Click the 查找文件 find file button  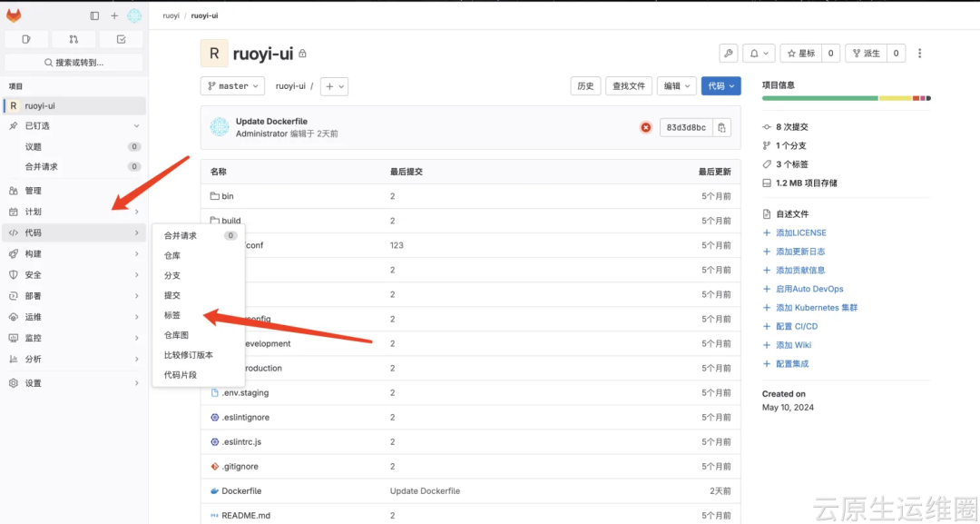click(x=629, y=86)
